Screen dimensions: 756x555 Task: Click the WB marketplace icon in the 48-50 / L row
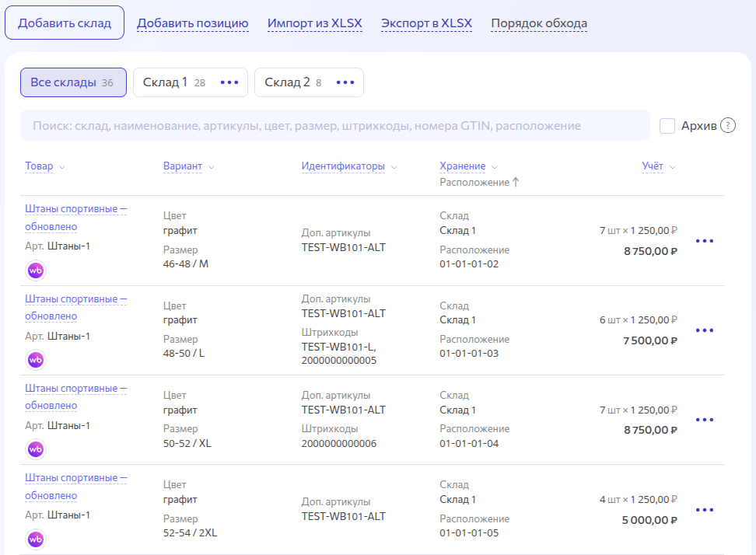coord(36,360)
